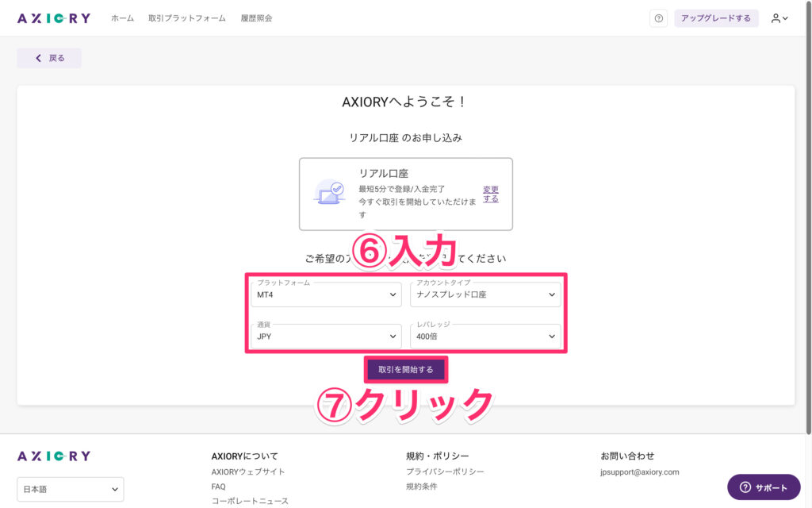The height and width of the screenshot is (508, 812).
Task: Click the 取引を開始する button
Action: point(406,370)
